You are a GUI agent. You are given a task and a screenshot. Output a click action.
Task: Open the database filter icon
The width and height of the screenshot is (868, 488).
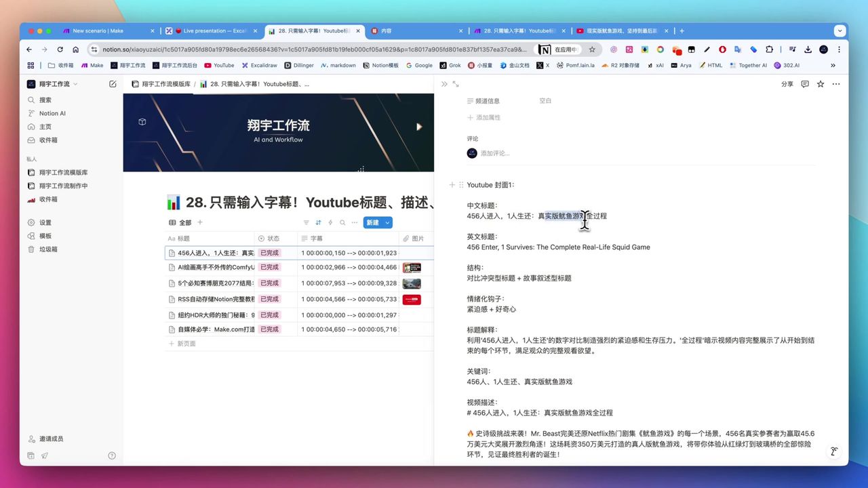pyautogui.click(x=307, y=222)
